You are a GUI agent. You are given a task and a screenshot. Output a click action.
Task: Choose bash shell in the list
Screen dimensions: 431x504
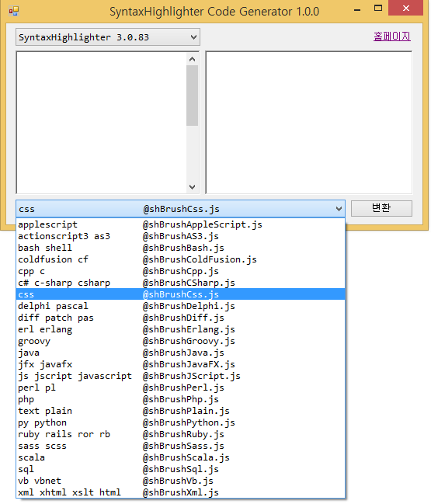[x=180, y=248]
